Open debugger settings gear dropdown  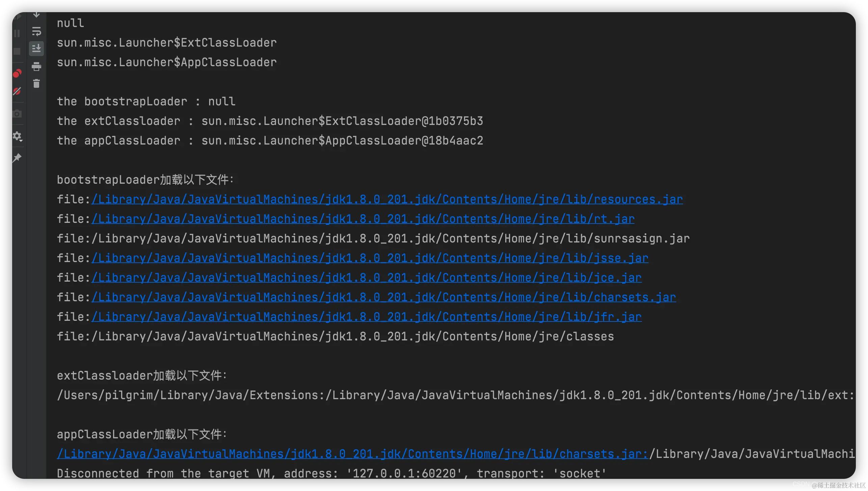[x=17, y=136]
